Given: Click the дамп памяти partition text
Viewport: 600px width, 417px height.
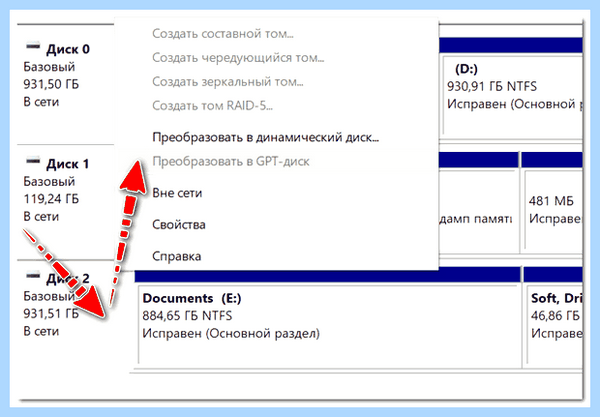Looking at the screenshot, I should pos(476,219).
